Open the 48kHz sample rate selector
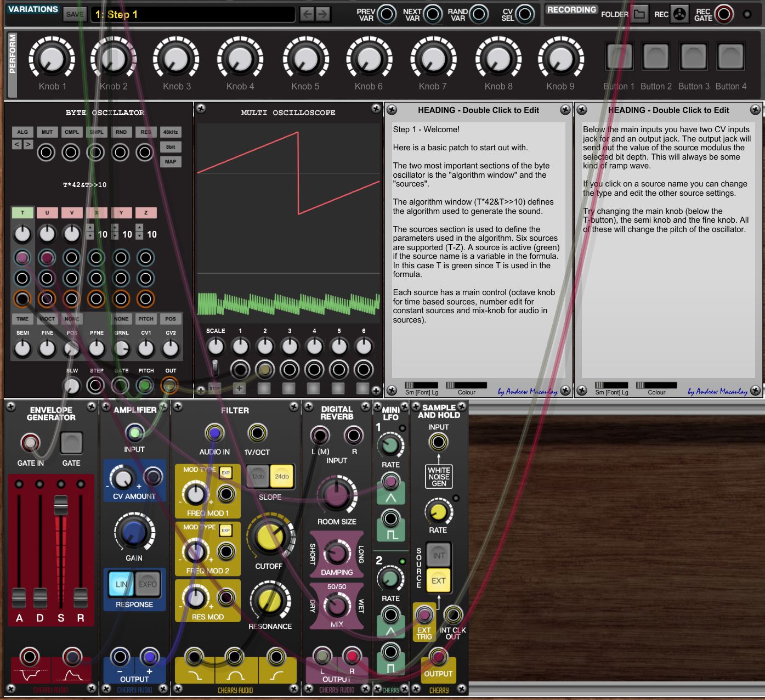This screenshot has height=700, width=765. click(x=170, y=132)
